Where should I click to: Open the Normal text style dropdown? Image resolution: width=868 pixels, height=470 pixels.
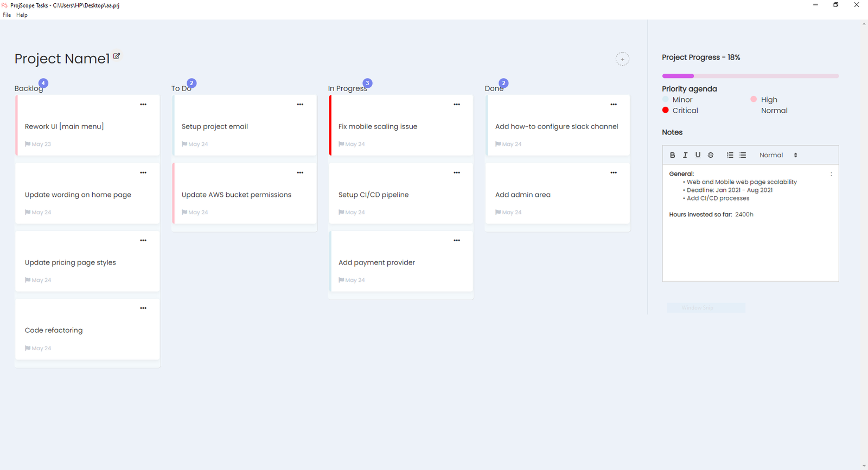click(x=778, y=155)
